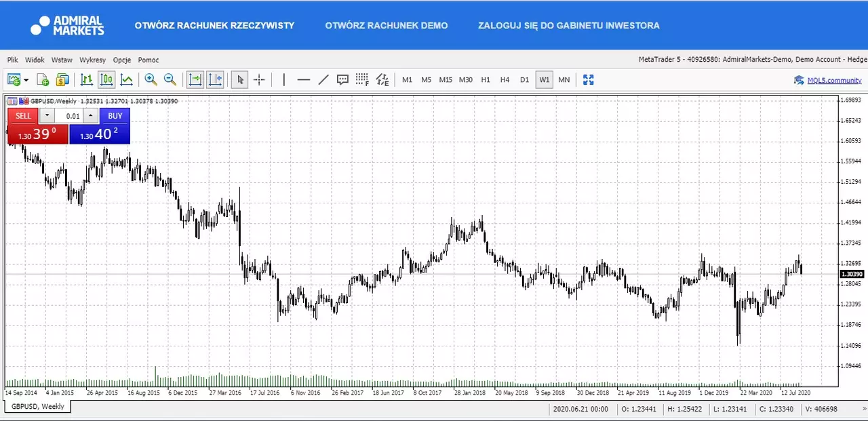Decrease trade volume with down arrow
The height and width of the screenshot is (421, 868).
[x=47, y=116]
